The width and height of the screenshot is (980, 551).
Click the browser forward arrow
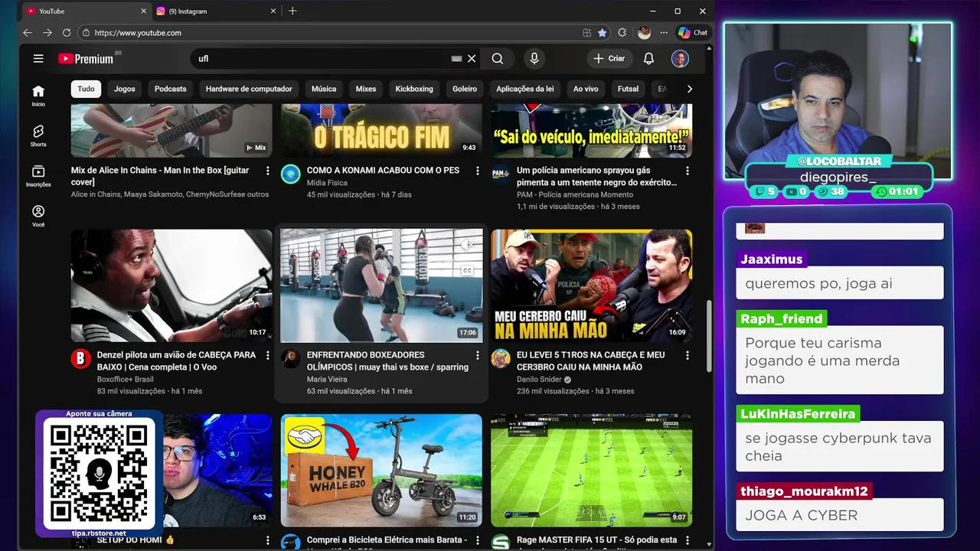pyautogui.click(x=47, y=33)
